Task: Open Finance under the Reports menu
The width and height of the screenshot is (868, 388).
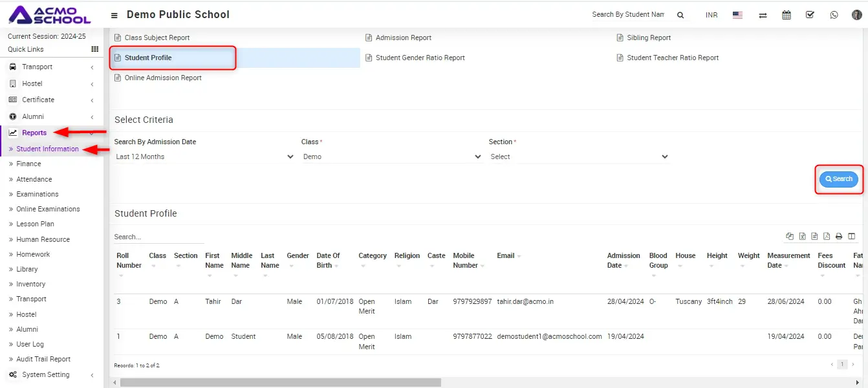Action: (28, 164)
